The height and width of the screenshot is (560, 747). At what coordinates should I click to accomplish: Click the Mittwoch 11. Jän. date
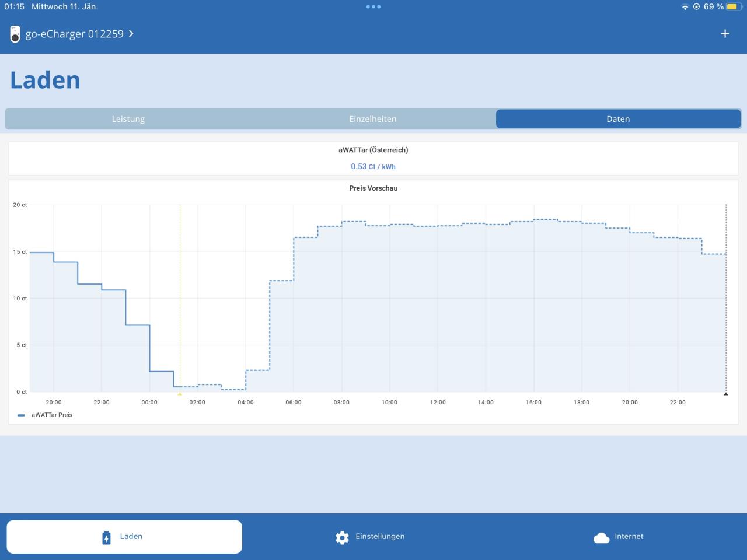point(65,7)
